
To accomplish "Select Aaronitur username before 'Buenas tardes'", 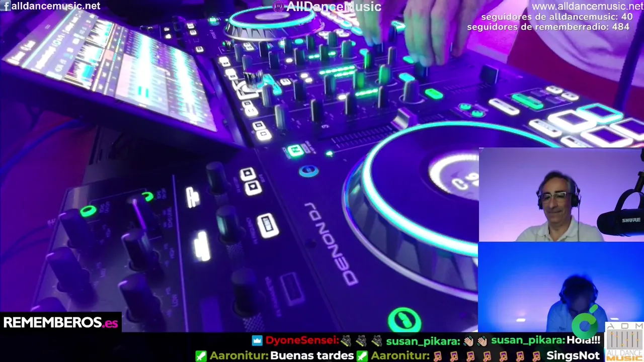I will click(239, 355).
